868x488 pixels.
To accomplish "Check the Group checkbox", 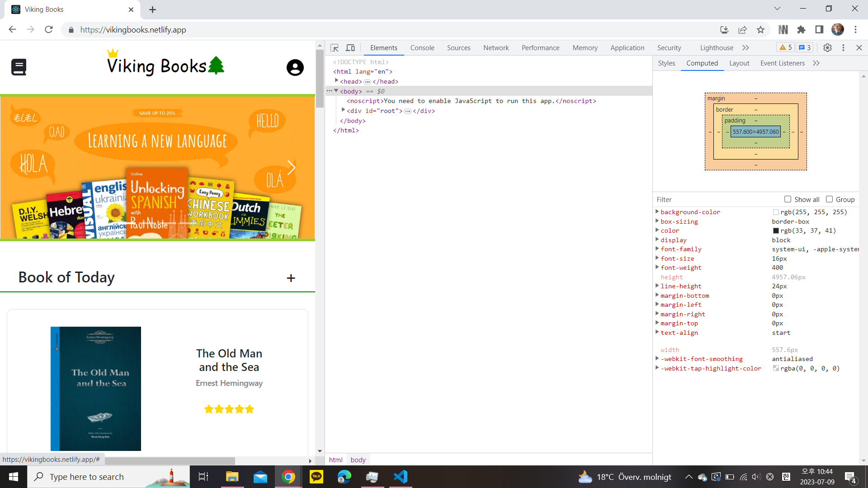I will pyautogui.click(x=829, y=199).
